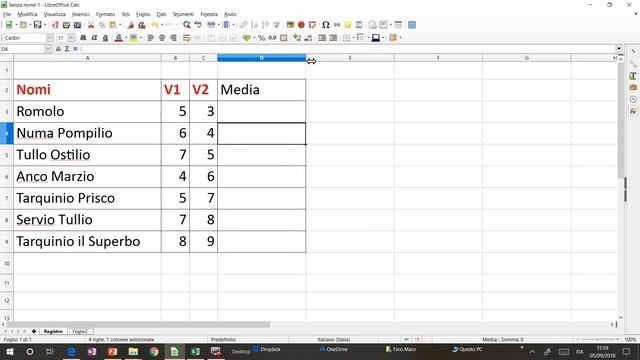The image size is (640, 360).
Task: Insert image using the toolbar icon
Action: (290, 25)
